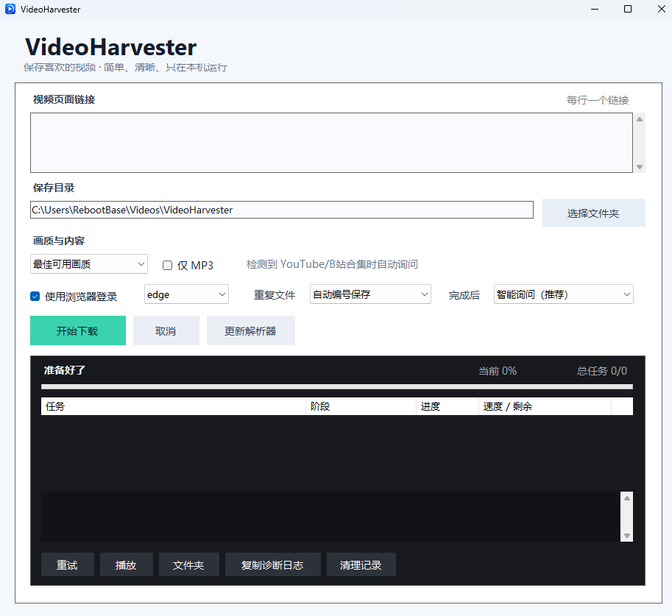Open the edge browser dropdown

[x=186, y=294]
